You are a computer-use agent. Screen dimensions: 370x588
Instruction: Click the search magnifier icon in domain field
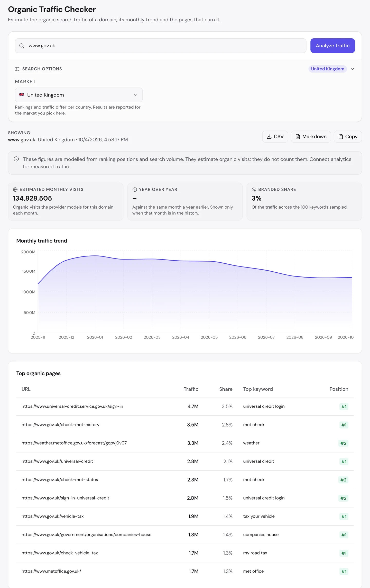point(22,46)
